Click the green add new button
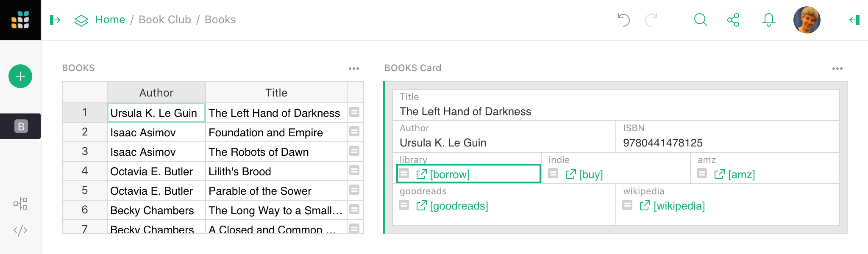 coord(20,76)
